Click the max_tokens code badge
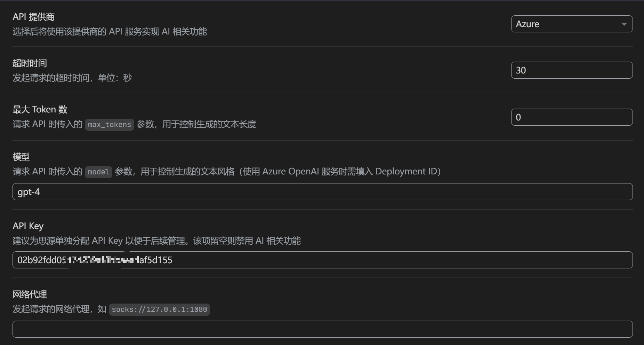Screen dimensions: 644x345 pyautogui.click(x=109, y=125)
